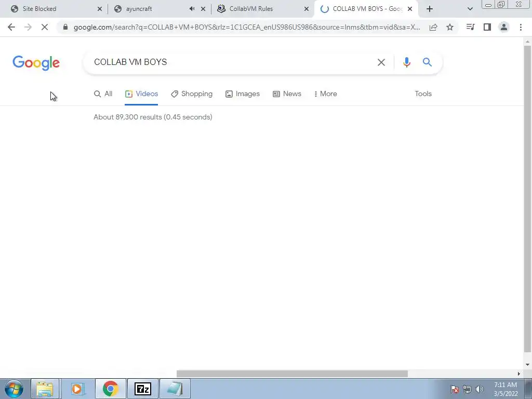Screen dimensions: 532x399
Task: Select the COLLAB VM BOYS Google tab
Action: pyautogui.click(x=367, y=9)
